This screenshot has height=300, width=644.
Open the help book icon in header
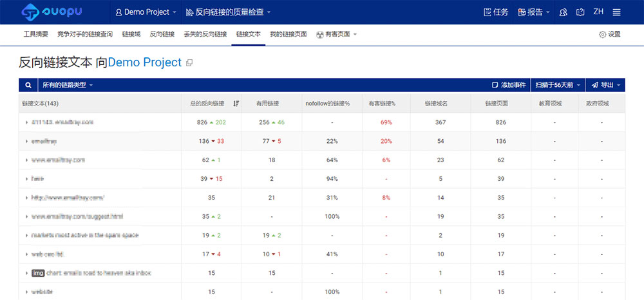580,12
